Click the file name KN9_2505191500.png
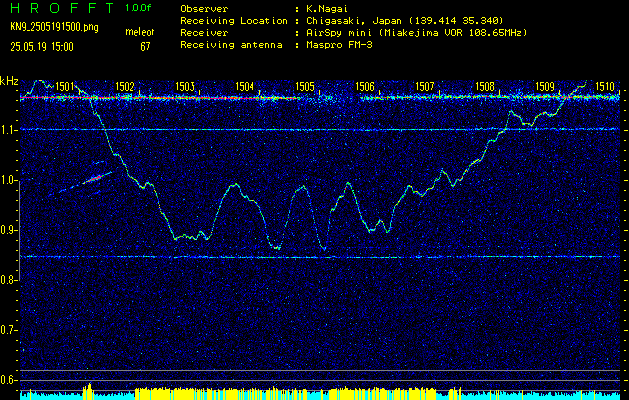The height and width of the screenshot is (400, 629). 54,27
